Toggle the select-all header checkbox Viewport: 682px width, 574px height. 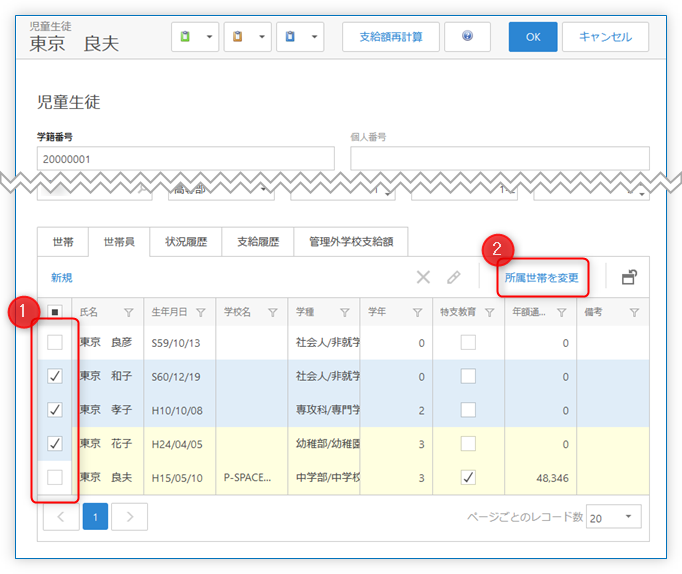pyautogui.click(x=55, y=312)
